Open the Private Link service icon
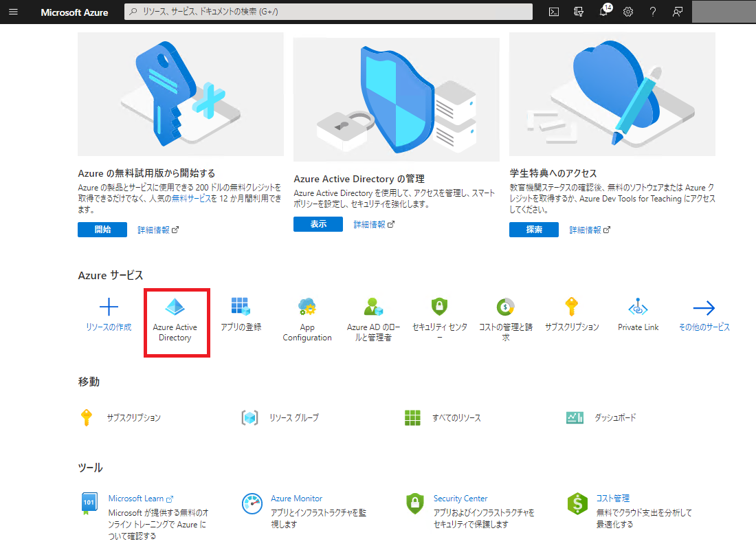 click(638, 307)
